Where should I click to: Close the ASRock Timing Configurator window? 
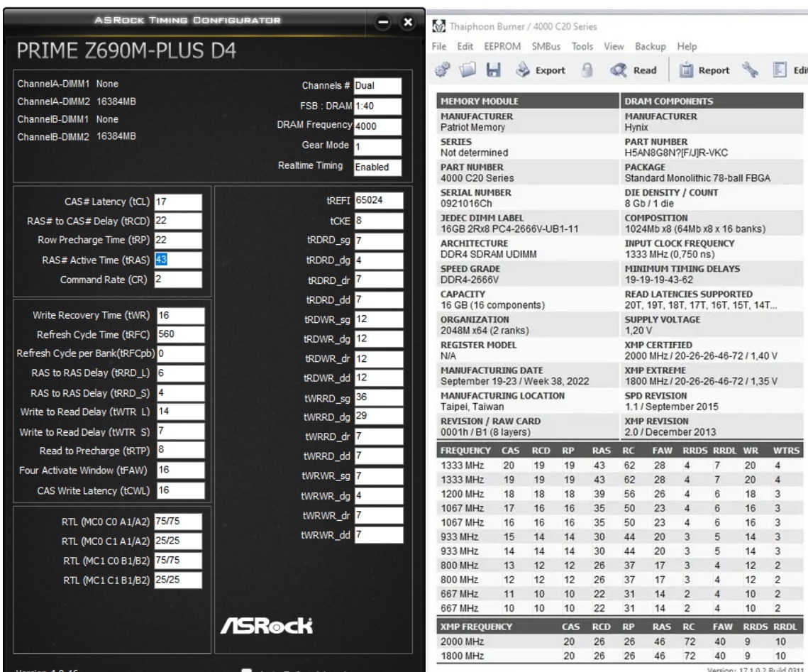pyautogui.click(x=408, y=22)
